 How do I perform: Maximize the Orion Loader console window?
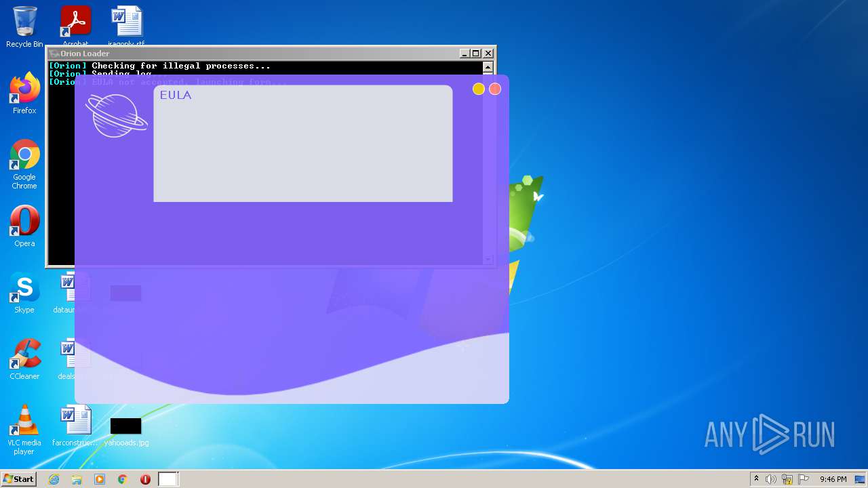pos(476,53)
